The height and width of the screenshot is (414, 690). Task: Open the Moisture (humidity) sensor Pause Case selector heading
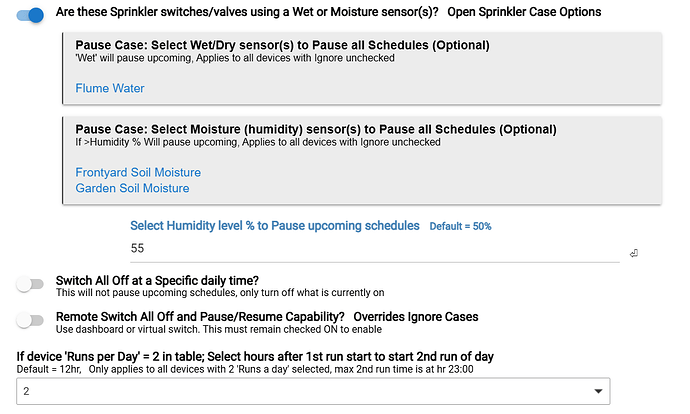(316, 129)
